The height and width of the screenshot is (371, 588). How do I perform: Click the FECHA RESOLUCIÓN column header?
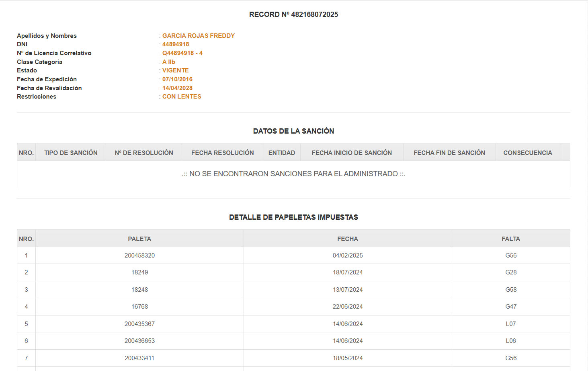pos(222,153)
